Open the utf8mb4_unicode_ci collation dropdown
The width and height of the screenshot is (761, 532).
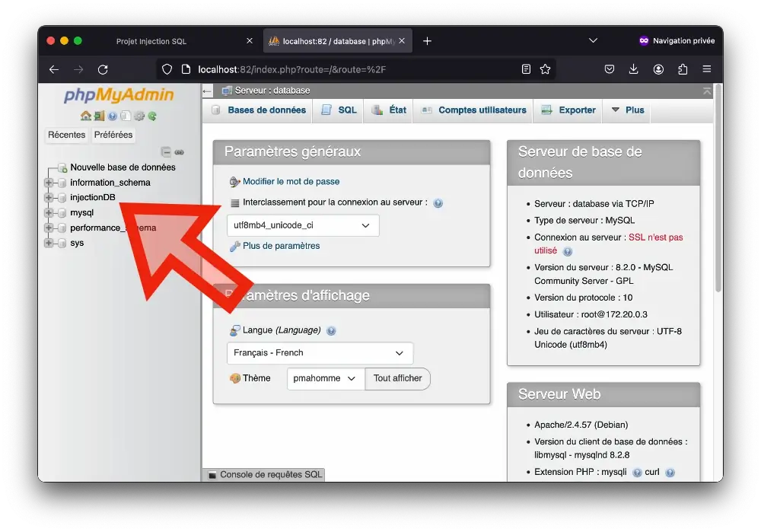(303, 225)
